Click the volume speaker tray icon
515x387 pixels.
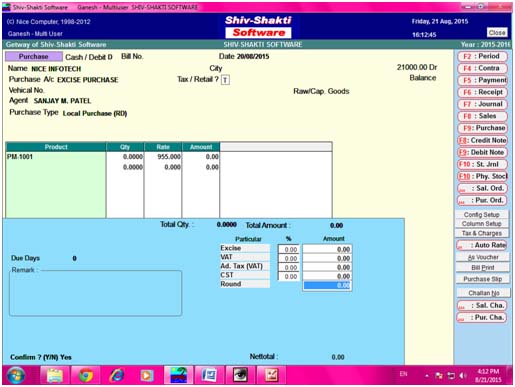point(463,376)
